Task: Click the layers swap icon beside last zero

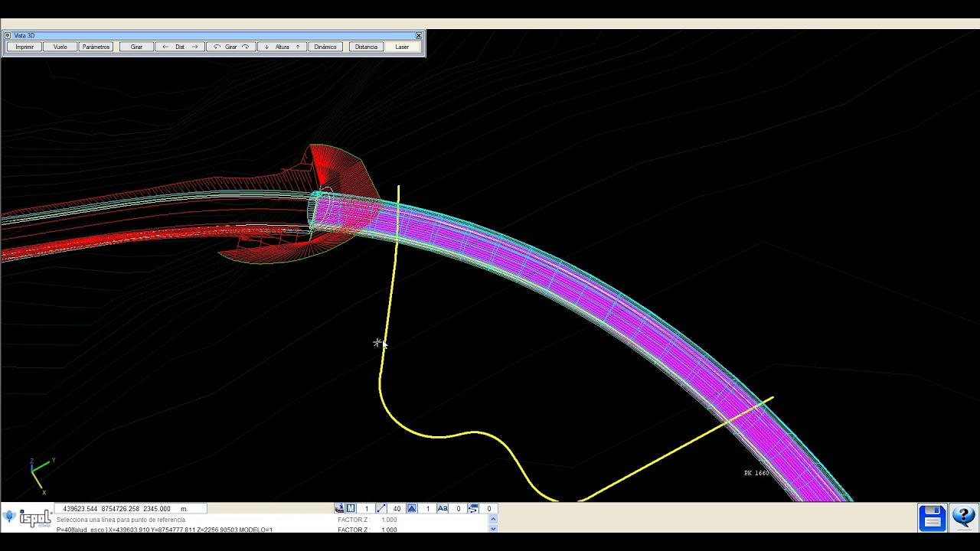Action: click(472, 508)
